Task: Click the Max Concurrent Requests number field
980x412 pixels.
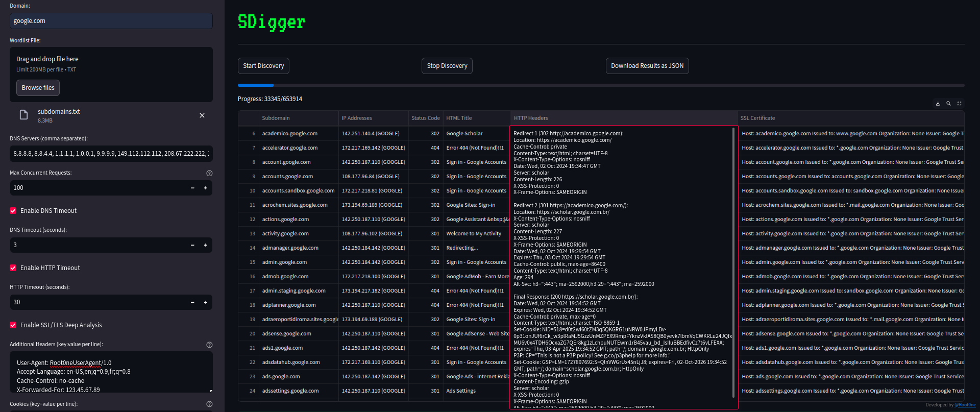Action: pyautogui.click(x=98, y=188)
